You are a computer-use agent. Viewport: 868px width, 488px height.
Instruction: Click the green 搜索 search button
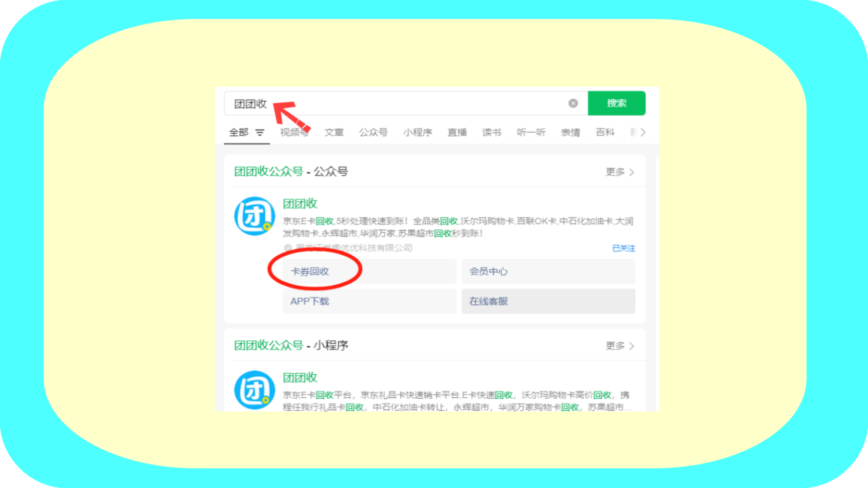616,103
